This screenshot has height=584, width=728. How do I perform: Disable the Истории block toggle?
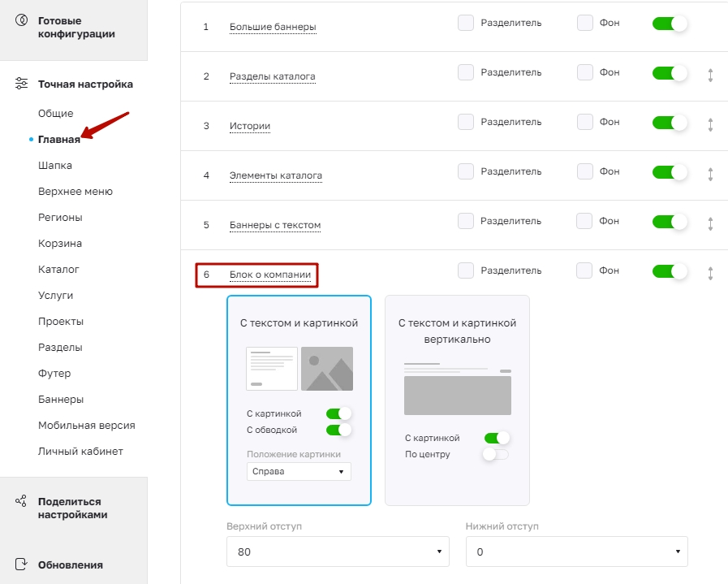670,123
